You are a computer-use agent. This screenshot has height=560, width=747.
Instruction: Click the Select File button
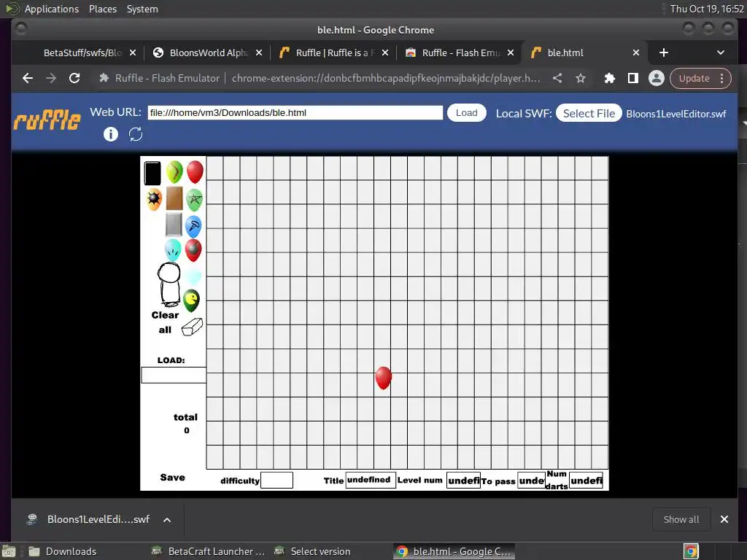pyautogui.click(x=589, y=113)
